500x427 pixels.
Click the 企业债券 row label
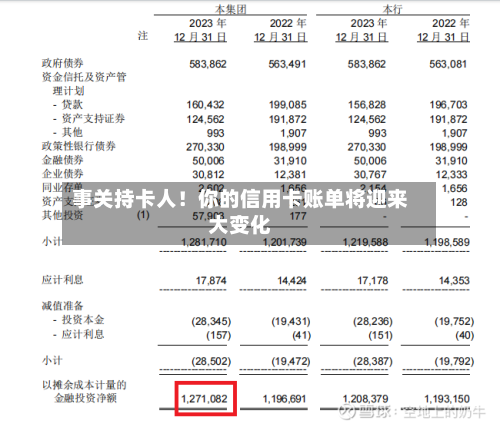63,174
